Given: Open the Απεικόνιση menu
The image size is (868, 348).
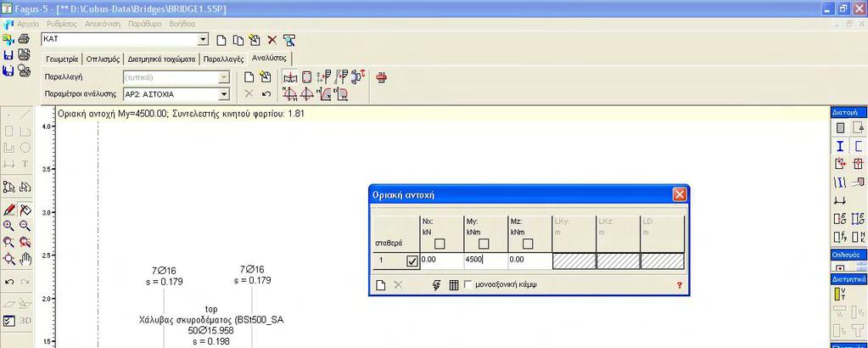Looking at the screenshot, I should tap(103, 25).
